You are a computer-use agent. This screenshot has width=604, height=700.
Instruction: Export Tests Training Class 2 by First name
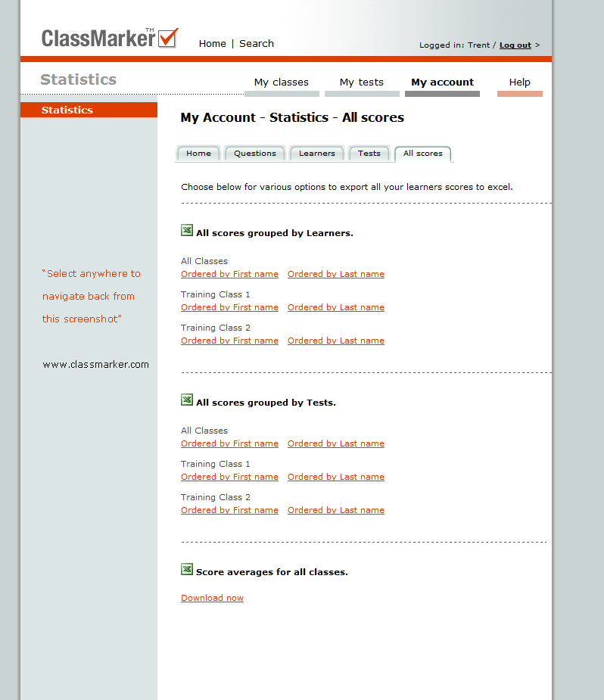click(229, 510)
